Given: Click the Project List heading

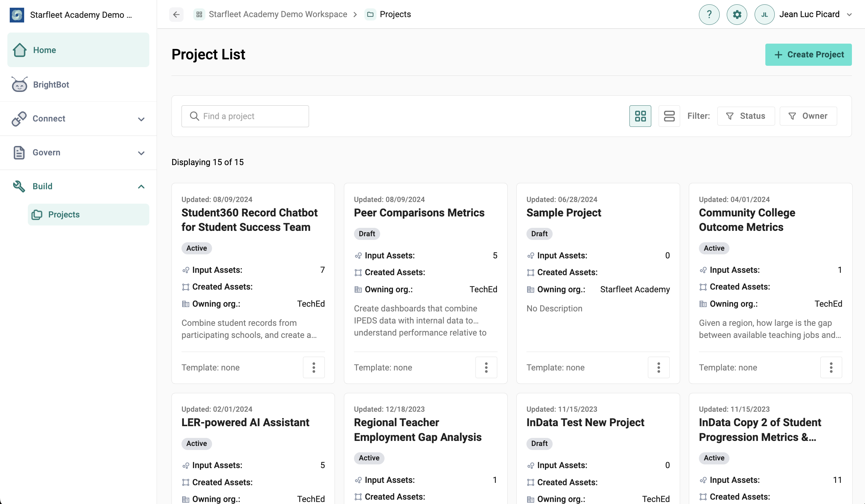Looking at the screenshot, I should point(208,54).
